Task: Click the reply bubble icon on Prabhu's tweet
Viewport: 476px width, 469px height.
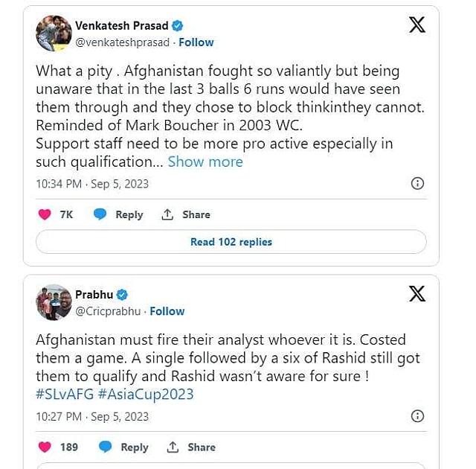Action: [x=106, y=447]
